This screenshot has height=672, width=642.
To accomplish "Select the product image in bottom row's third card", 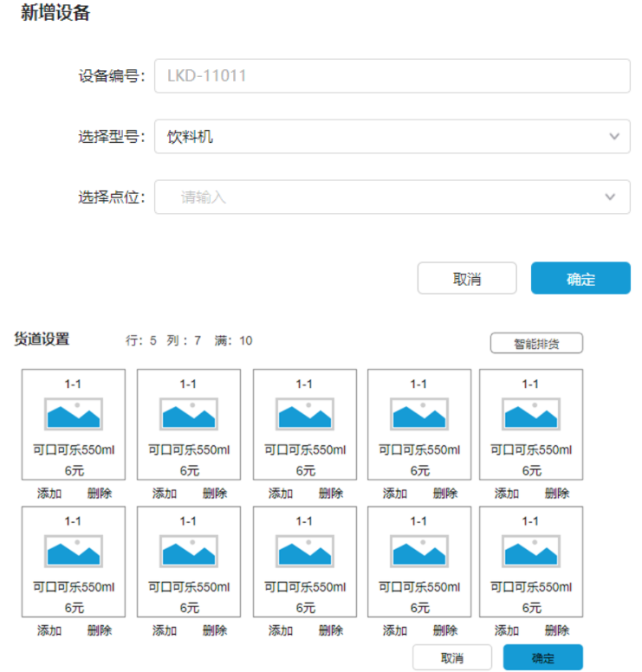I will click(x=304, y=551).
